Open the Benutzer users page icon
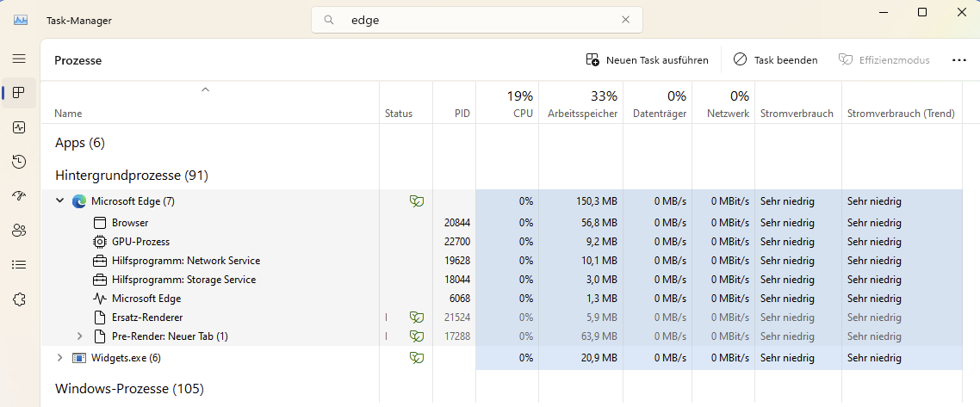Screen dimensions: 980x407 coord(19,231)
